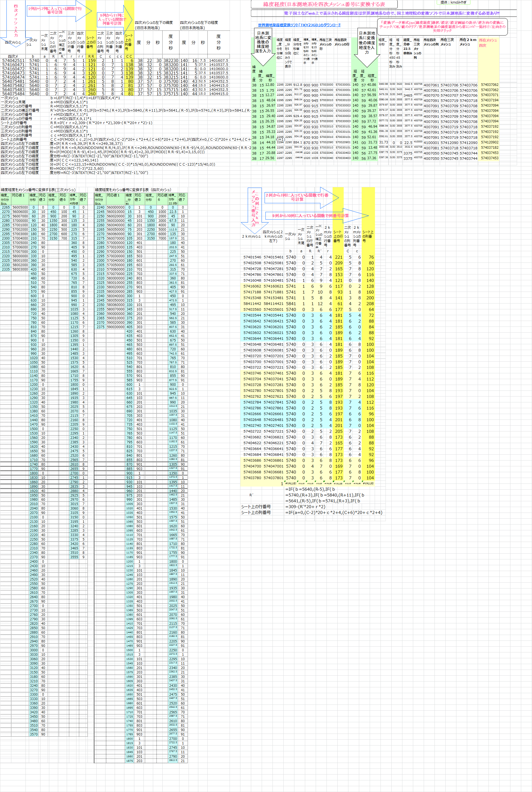The image size is (532, 792).
Task: Select the value 56005000
Action: [20, 207]
